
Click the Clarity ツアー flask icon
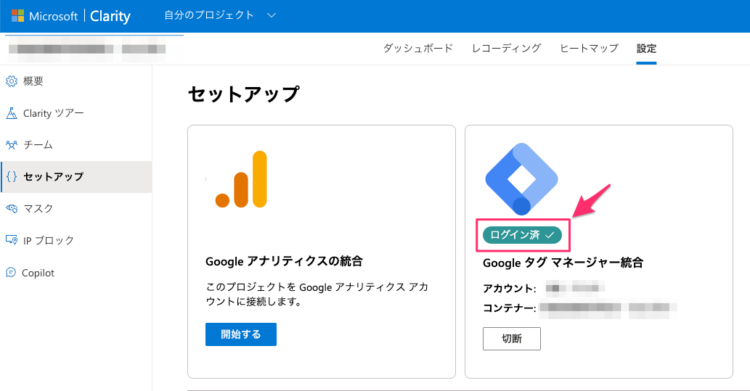coord(11,113)
